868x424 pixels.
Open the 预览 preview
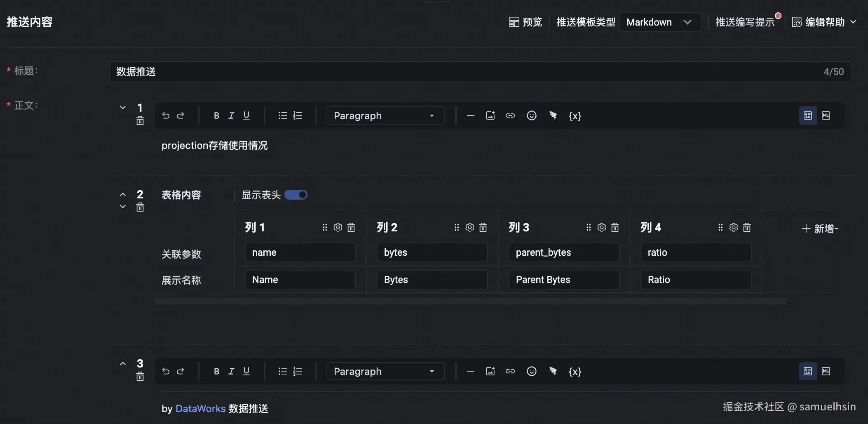(525, 22)
